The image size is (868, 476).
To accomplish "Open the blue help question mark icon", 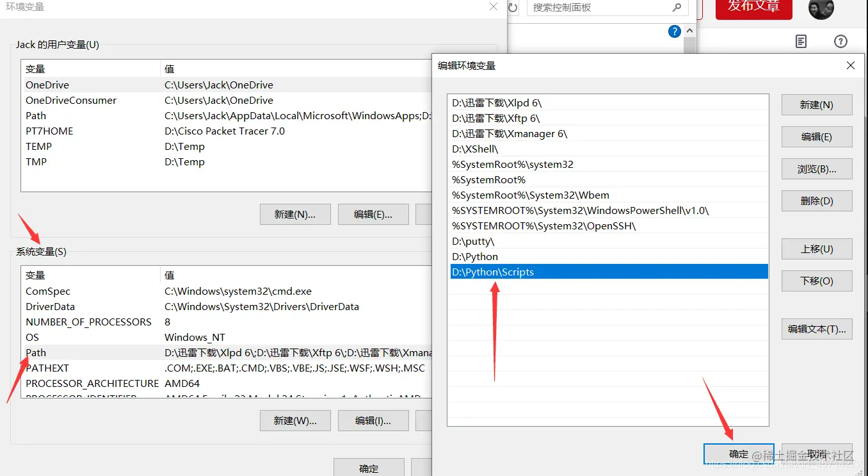I will coord(674,31).
